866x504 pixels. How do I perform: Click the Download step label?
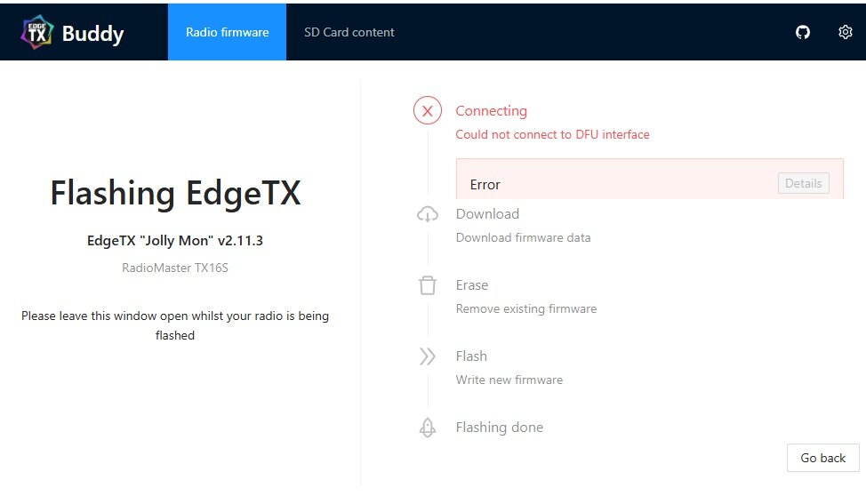[487, 214]
